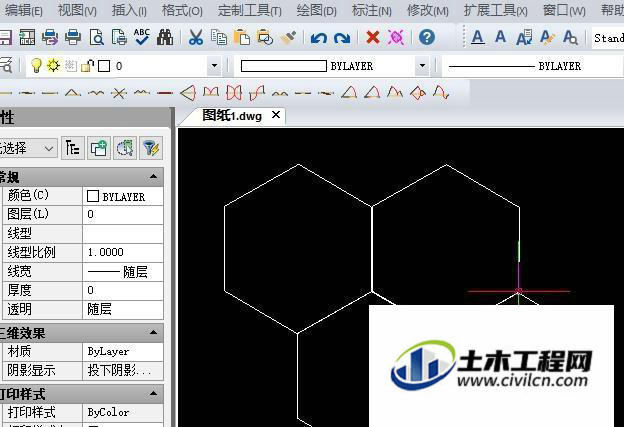Open the 窗口(W) menu
This screenshot has width=624, height=427.
pyautogui.click(x=564, y=10)
